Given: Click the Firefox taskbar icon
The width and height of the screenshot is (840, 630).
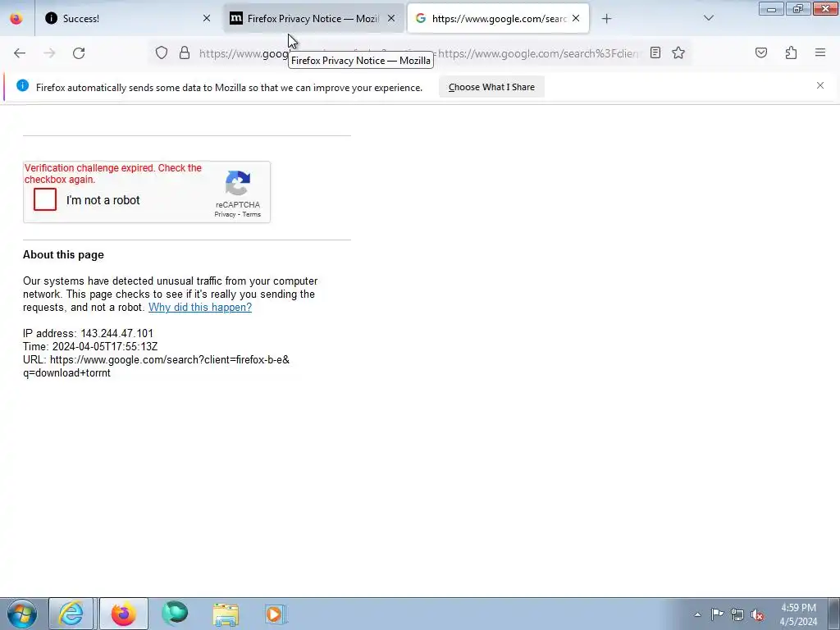Looking at the screenshot, I should [123, 614].
